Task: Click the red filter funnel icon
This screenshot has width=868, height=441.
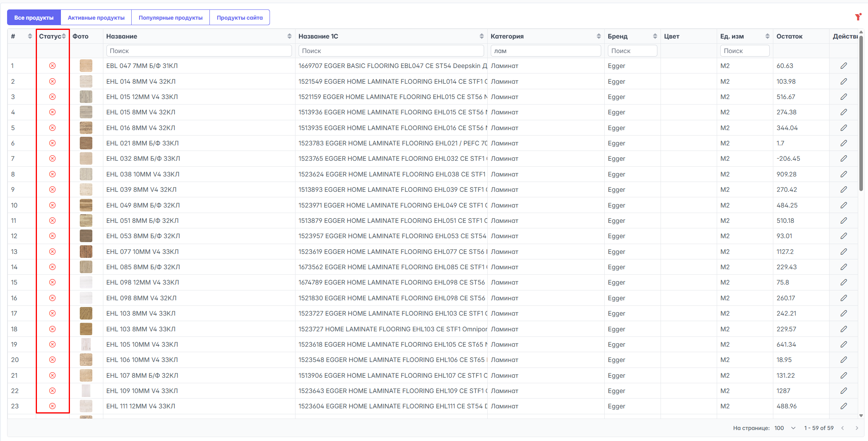Action: [x=858, y=17]
